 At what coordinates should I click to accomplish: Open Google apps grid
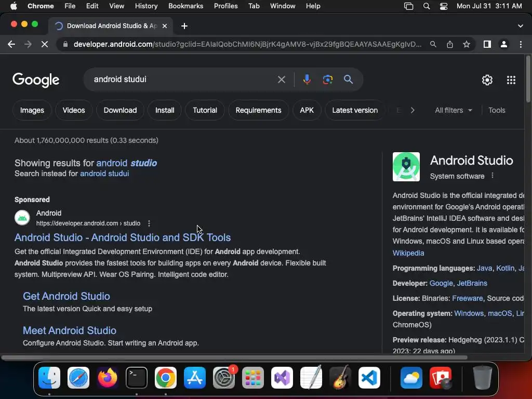click(511, 80)
